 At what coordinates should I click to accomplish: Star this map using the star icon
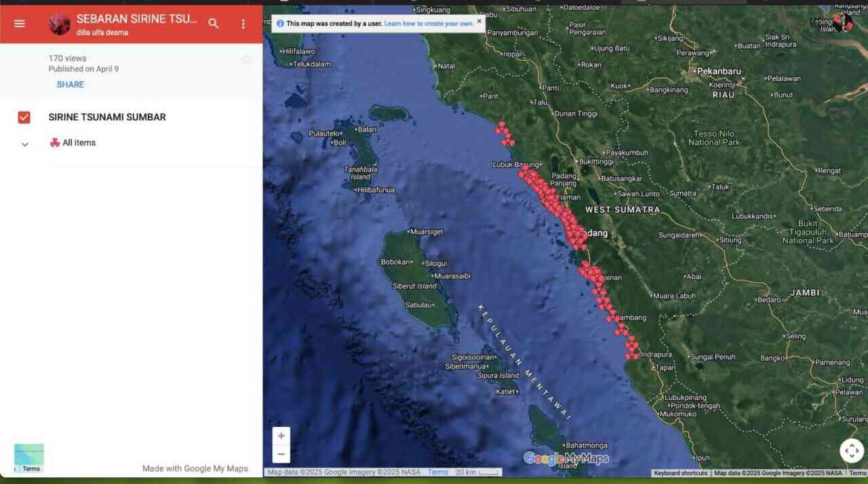[x=247, y=60]
